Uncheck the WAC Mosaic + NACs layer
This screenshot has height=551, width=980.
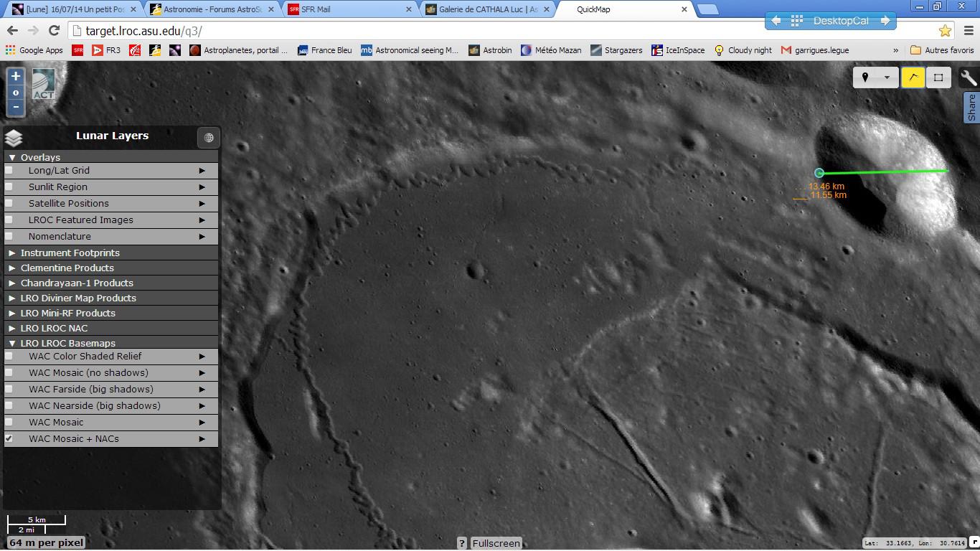coord(9,438)
